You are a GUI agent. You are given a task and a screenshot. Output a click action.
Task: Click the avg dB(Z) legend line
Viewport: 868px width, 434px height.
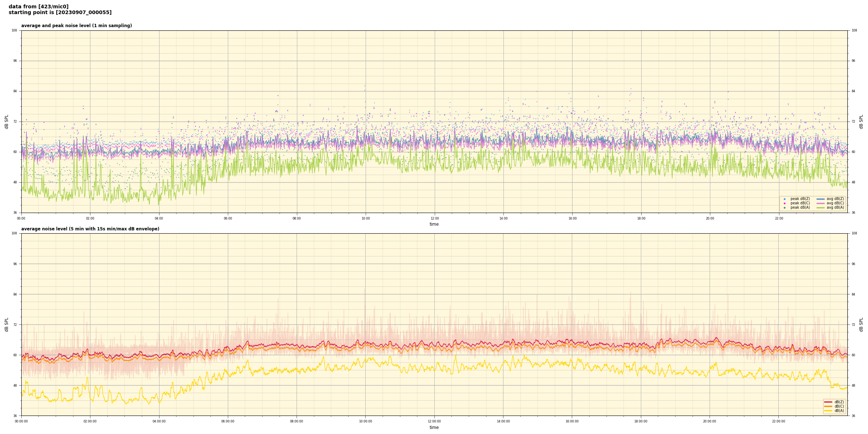coord(821,199)
